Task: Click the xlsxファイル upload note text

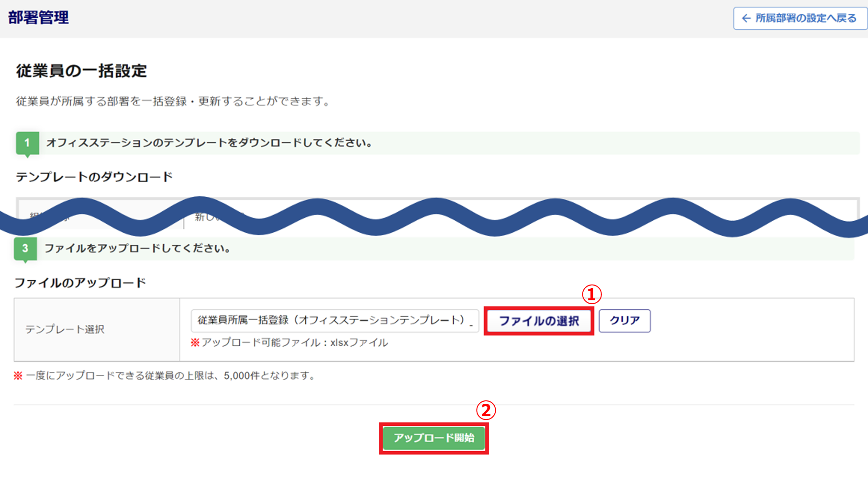Action: (x=289, y=342)
